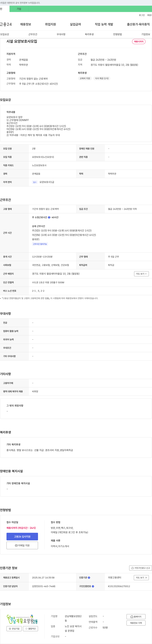Click the help icon next to 인증기관

tap(89, 577)
